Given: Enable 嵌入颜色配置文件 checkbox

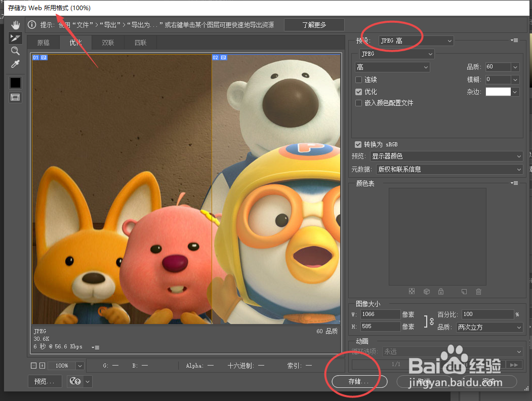Looking at the screenshot, I should tap(358, 103).
